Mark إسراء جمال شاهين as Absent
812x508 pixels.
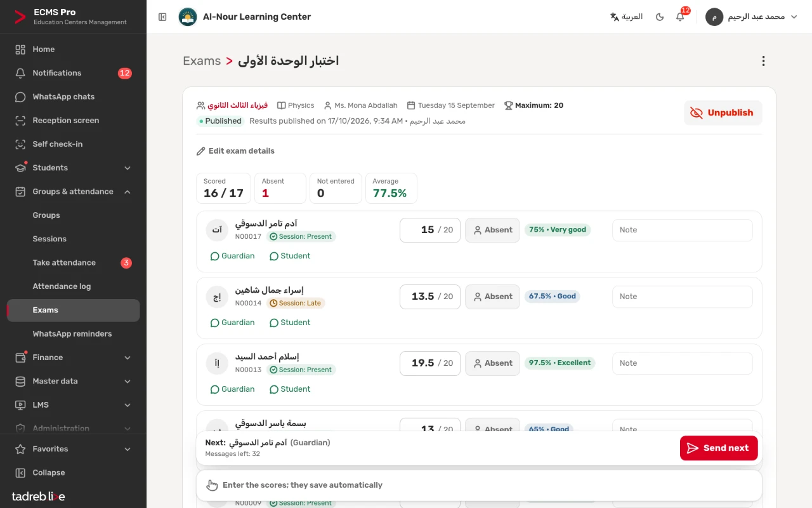492,297
